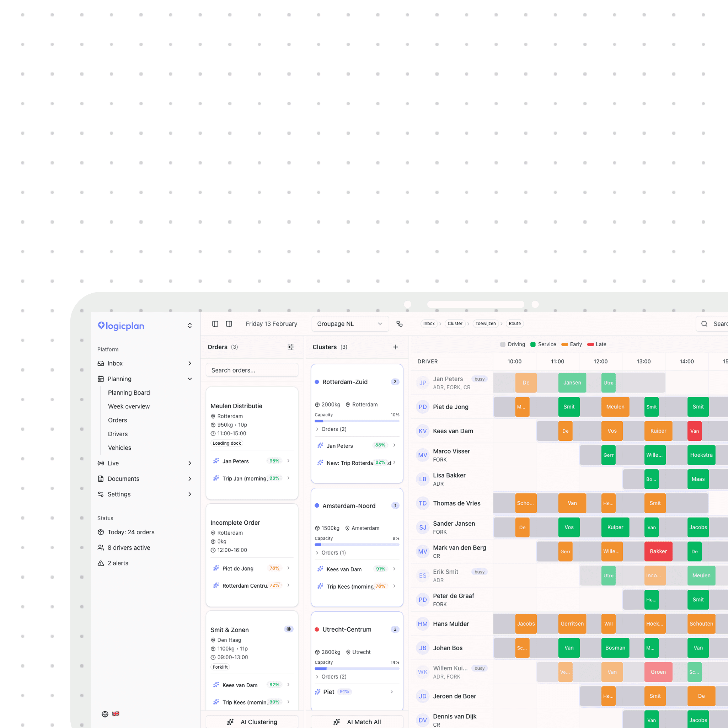Run the AI Clustering button
The width and height of the screenshot is (728, 728).
point(252,722)
